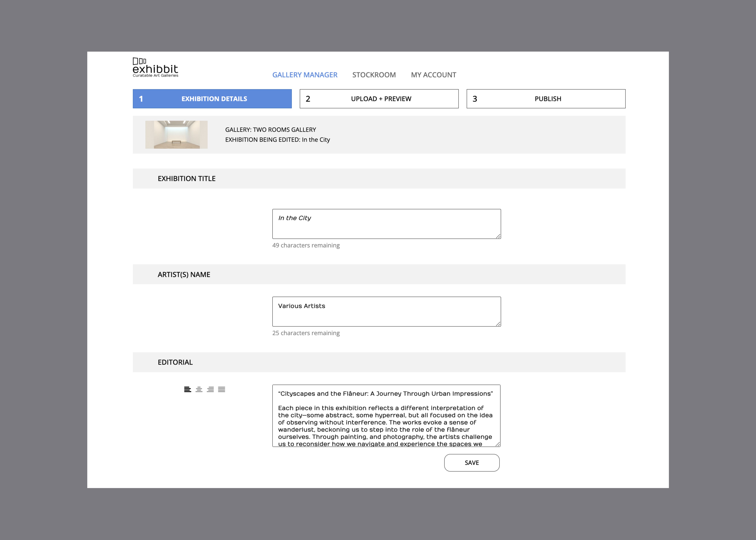
Task: Open step 3 Publish tab
Action: click(546, 99)
